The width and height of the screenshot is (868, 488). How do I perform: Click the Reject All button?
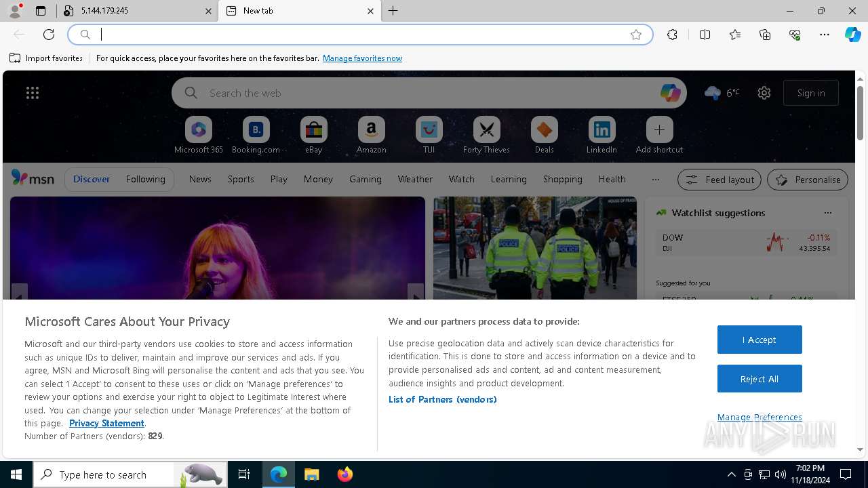pyautogui.click(x=759, y=379)
